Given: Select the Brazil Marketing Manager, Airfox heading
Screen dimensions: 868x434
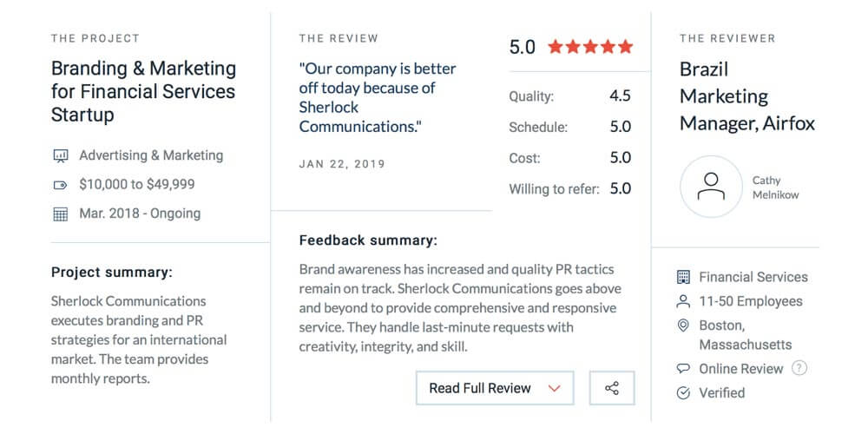Looking at the screenshot, I should [746, 96].
